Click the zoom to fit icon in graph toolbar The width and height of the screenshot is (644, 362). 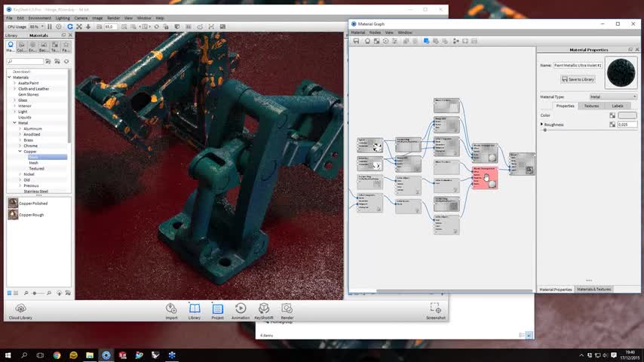tap(465, 41)
